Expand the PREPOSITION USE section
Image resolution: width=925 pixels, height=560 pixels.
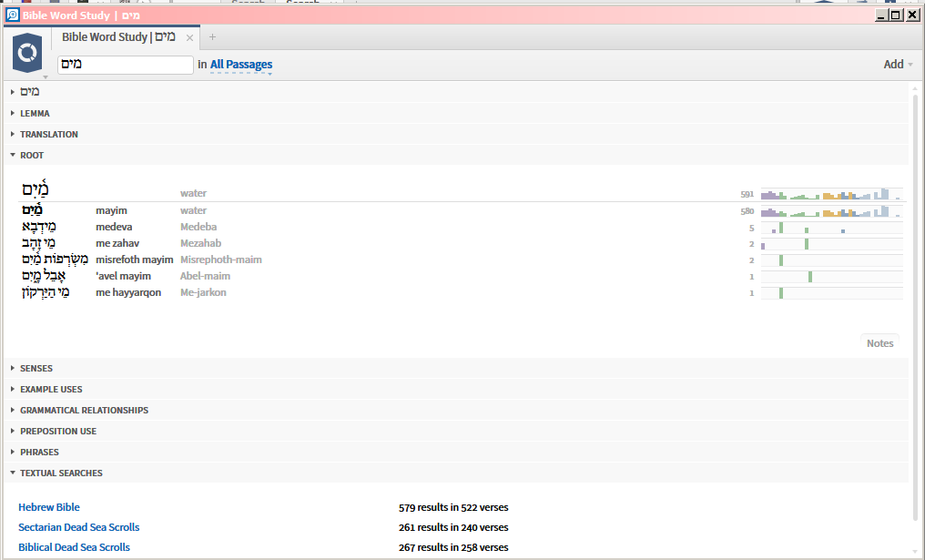coord(13,431)
